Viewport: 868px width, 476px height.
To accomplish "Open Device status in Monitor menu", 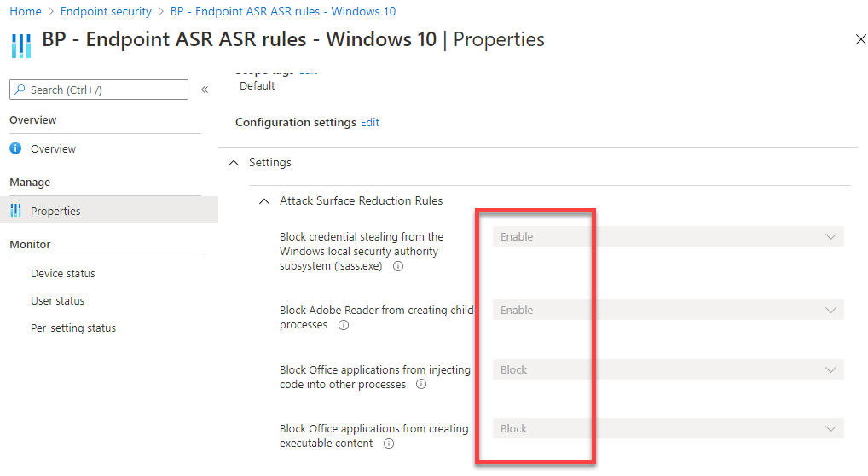I will click(62, 273).
